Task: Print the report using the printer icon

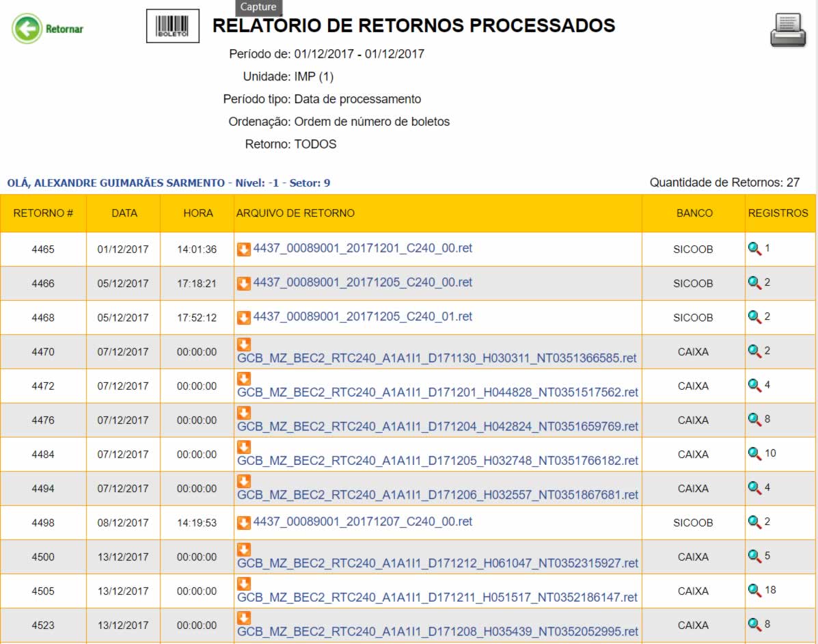Action: point(788,30)
